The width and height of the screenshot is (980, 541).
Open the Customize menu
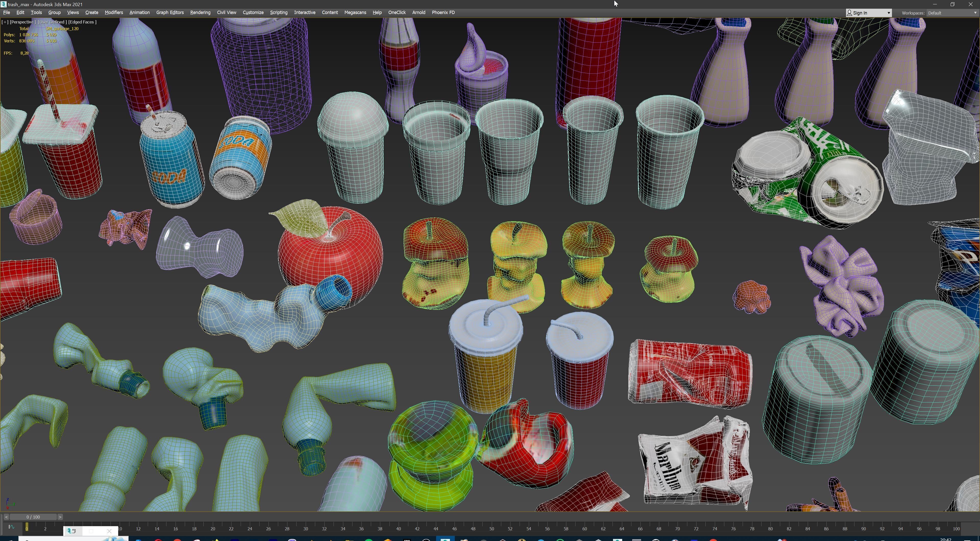pyautogui.click(x=253, y=13)
